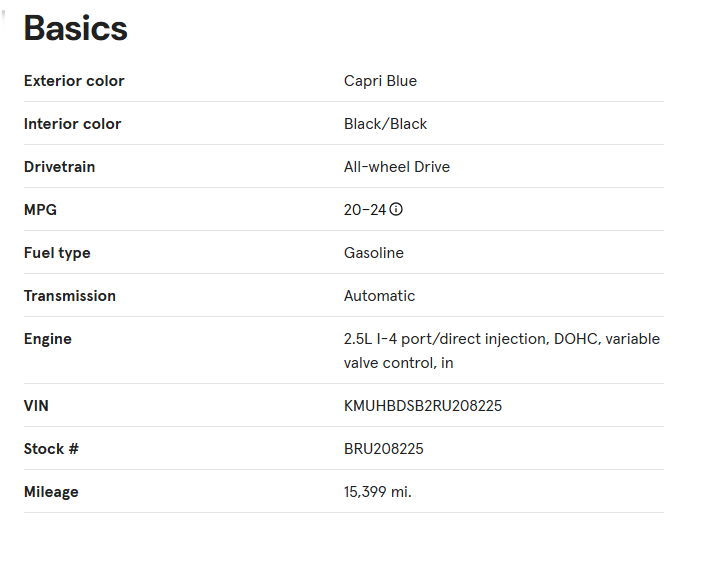722x583 pixels.
Task: Select the Gasoline value
Action: (373, 253)
